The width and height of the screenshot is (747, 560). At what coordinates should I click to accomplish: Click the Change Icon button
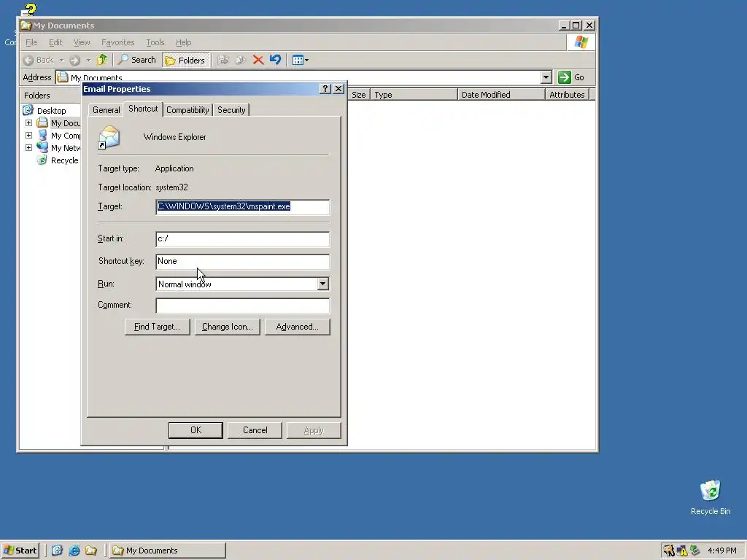coord(228,327)
